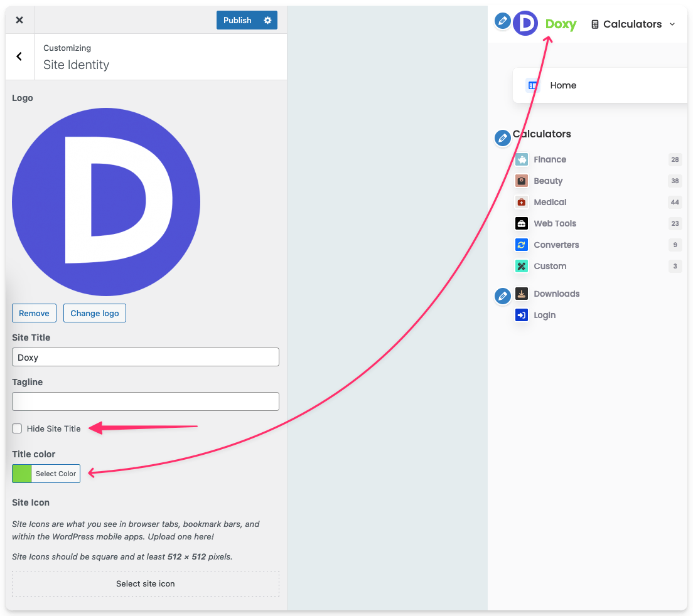Click the Converters category icon
693x616 pixels.
click(x=522, y=245)
